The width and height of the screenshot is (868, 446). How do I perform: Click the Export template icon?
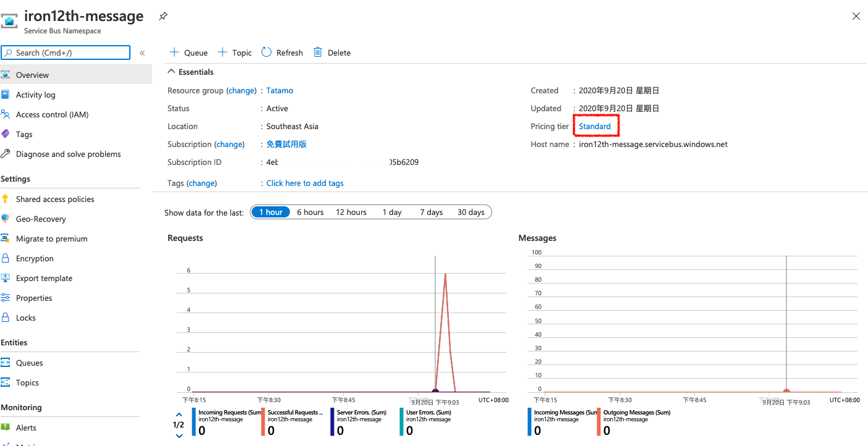click(x=6, y=278)
